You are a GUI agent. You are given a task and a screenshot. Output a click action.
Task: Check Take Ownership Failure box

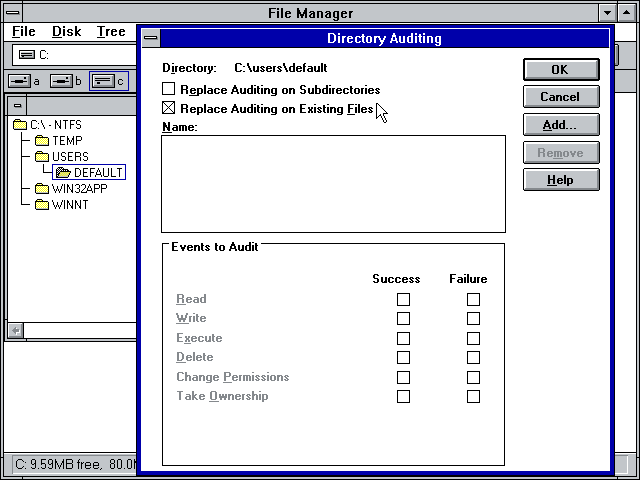click(x=473, y=396)
